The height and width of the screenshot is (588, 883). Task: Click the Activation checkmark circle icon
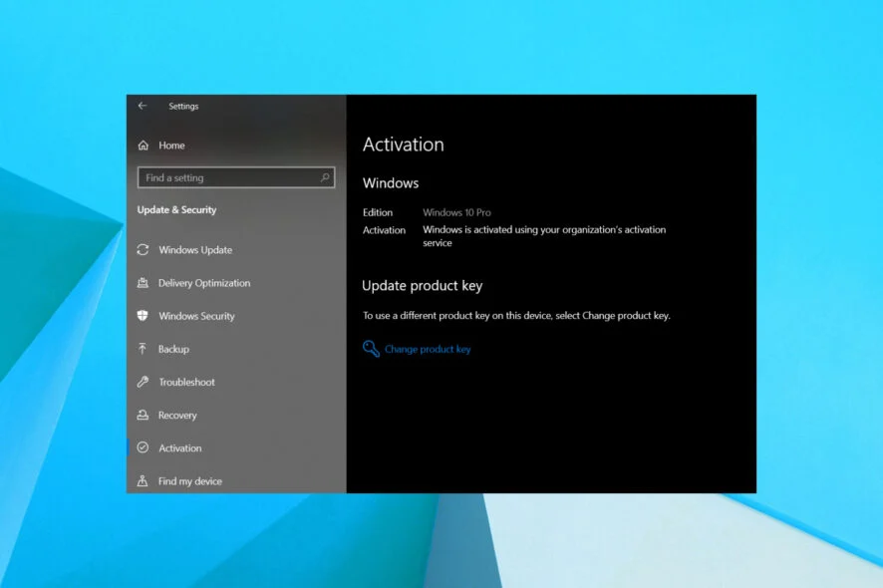tap(144, 447)
